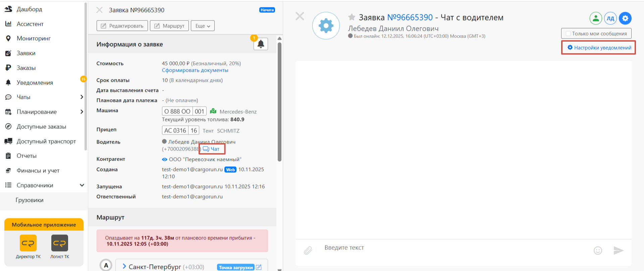The height and width of the screenshot is (271, 644).
Task: Expand the Чаты submenu arrow
Action: click(82, 97)
